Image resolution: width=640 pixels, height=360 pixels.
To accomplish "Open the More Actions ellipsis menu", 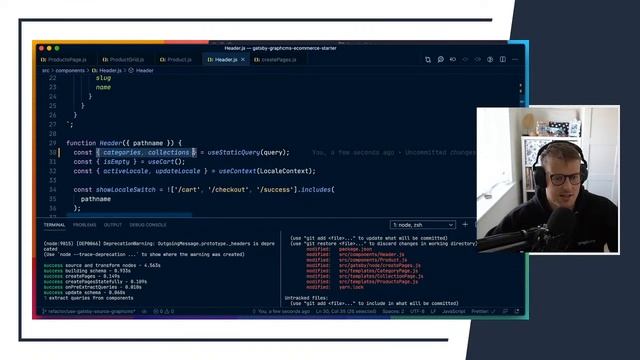I will 515,60.
